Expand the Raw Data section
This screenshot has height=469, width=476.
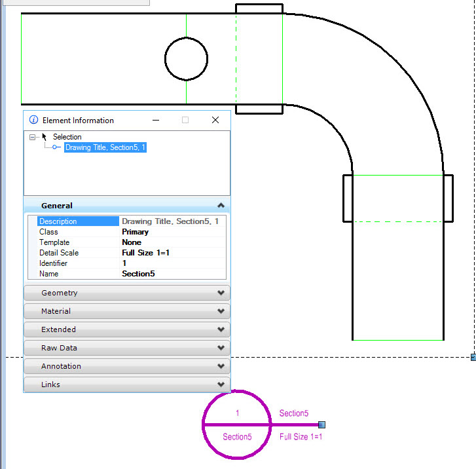click(127, 348)
